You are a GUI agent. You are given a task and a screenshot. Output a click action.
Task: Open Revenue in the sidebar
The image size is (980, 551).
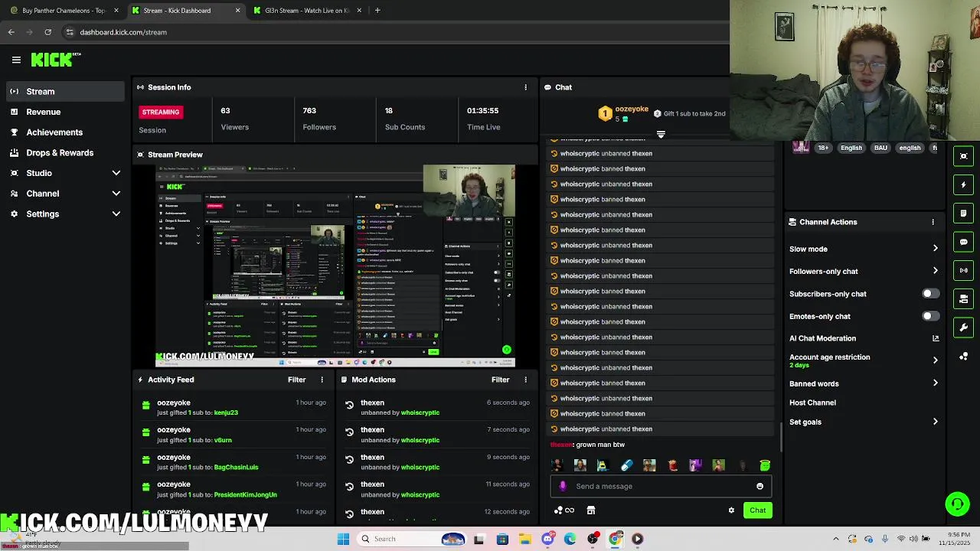(x=64, y=112)
